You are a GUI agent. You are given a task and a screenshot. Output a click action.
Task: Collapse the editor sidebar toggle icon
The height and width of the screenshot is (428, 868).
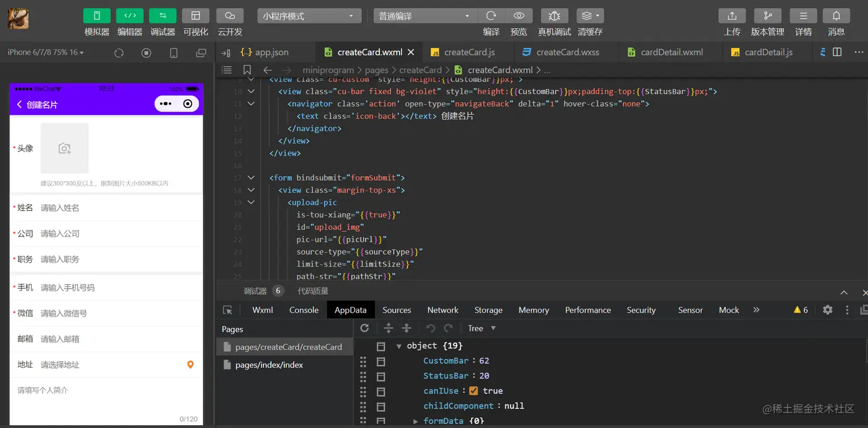click(x=226, y=53)
